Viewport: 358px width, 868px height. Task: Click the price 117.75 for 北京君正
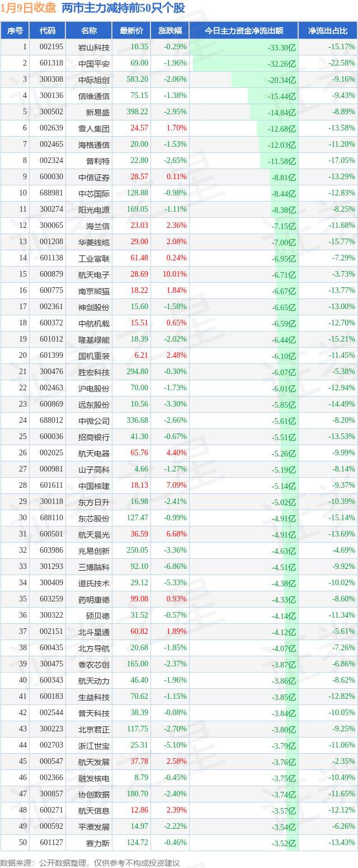click(138, 729)
